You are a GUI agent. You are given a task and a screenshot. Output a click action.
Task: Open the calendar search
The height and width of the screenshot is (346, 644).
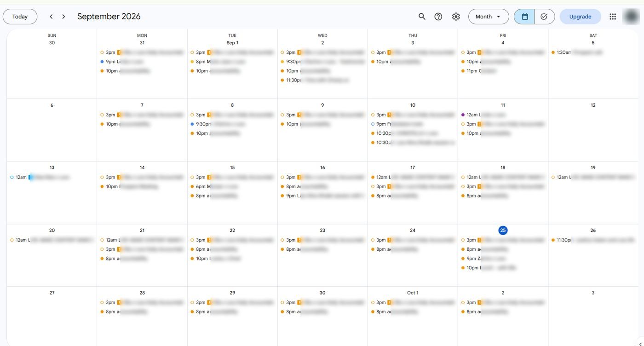(422, 17)
